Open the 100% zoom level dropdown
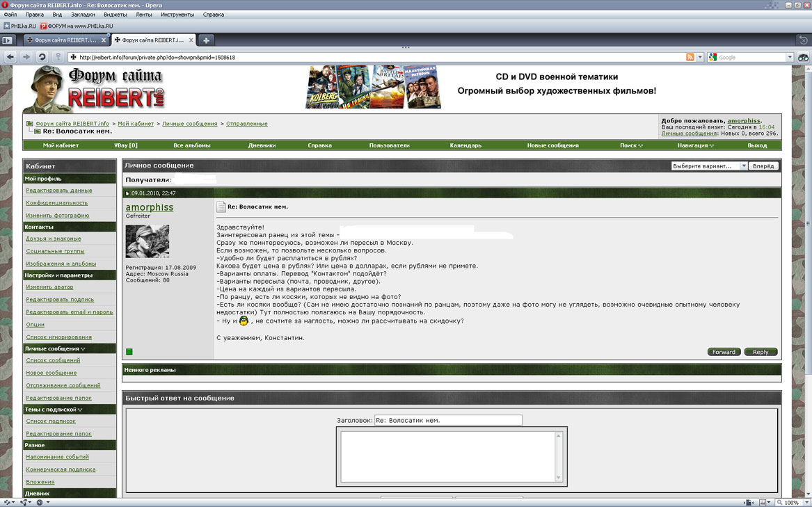The height and width of the screenshot is (507, 812). (x=806, y=502)
